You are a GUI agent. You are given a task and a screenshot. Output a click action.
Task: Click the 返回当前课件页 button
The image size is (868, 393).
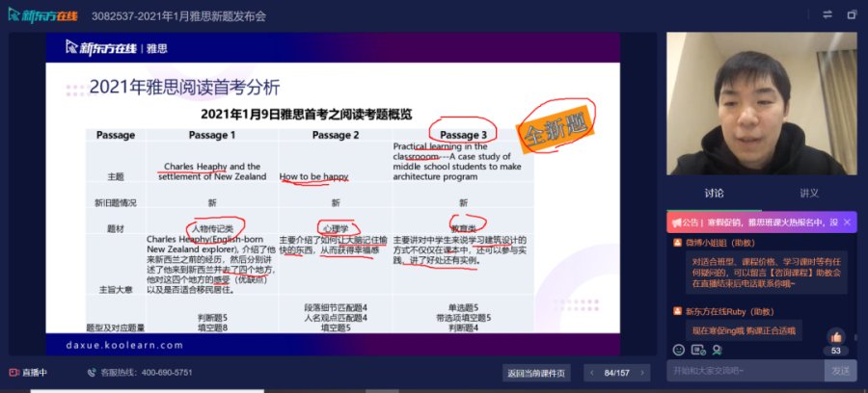537,373
